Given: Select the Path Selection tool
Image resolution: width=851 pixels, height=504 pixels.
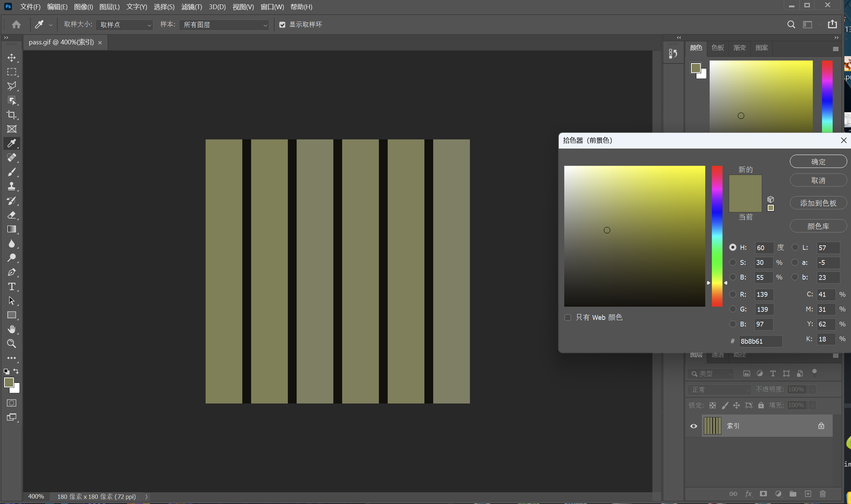Looking at the screenshot, I should (12, 301).
